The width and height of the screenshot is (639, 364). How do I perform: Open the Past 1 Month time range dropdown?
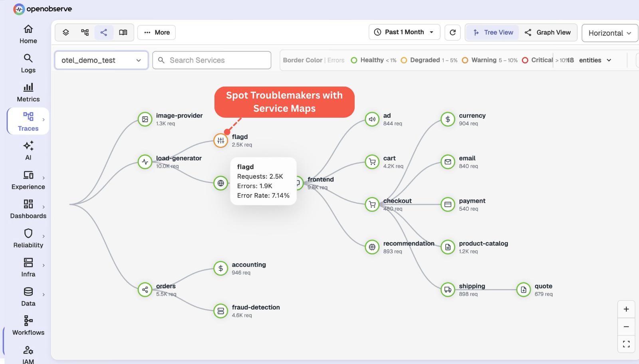click(404, 32)
